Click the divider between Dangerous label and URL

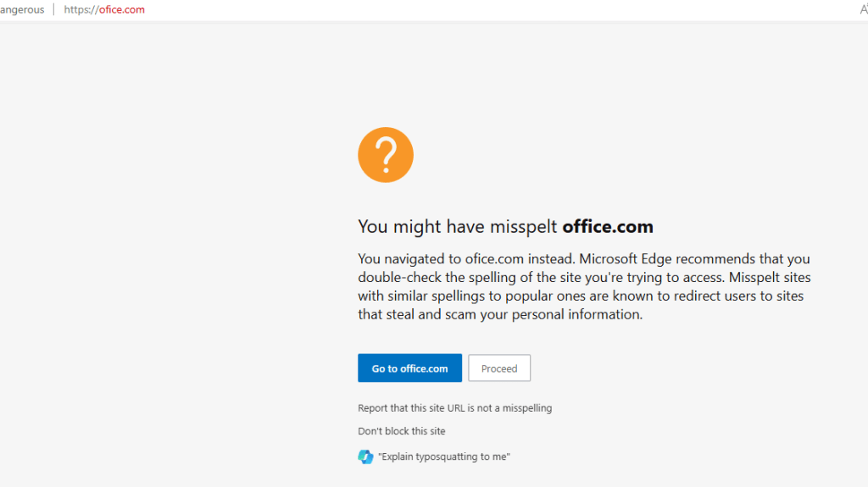(54, 10)
